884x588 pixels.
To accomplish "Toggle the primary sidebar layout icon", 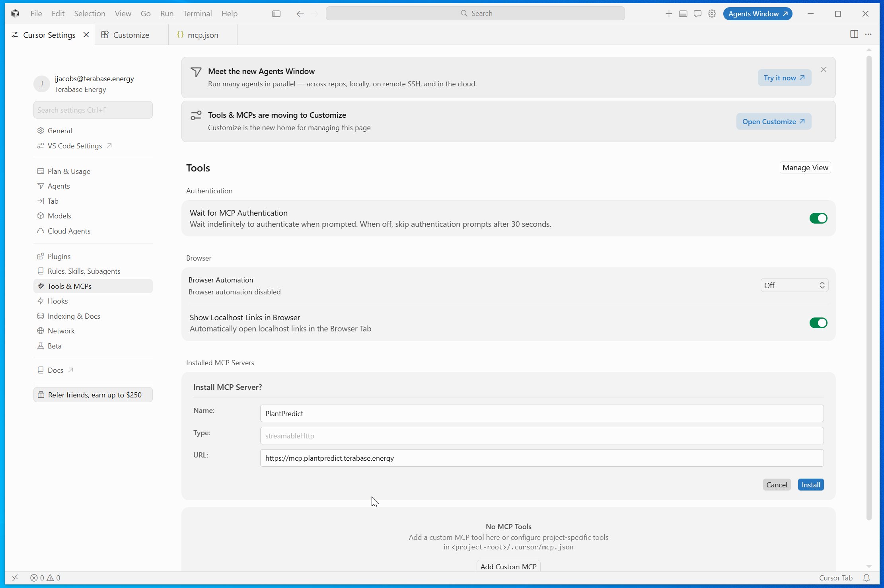I will click(276, 14).
